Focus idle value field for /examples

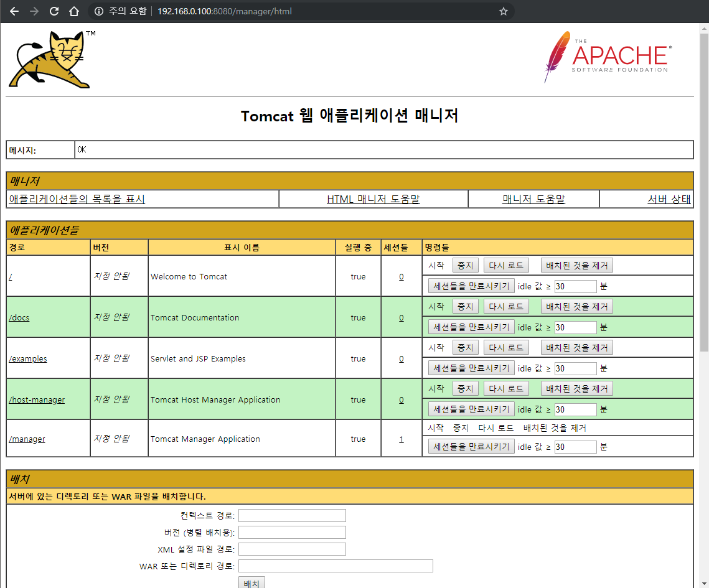pos(576,369)
